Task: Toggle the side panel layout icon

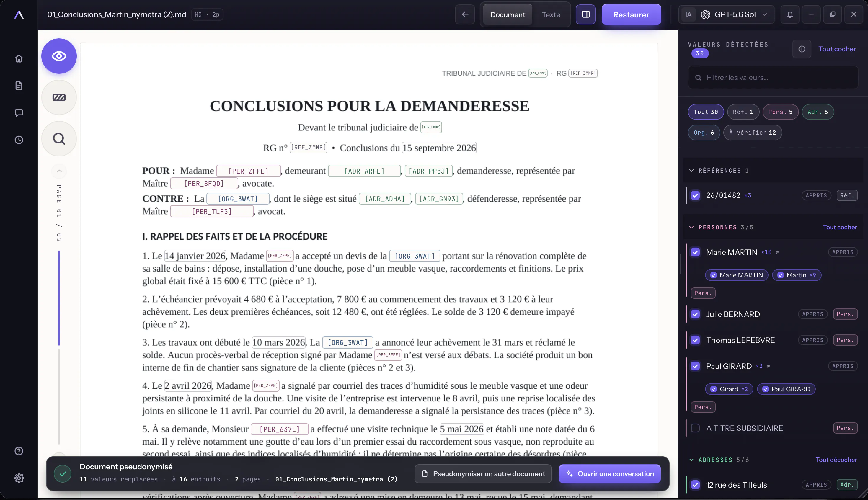Action: (x=586, y=14)
